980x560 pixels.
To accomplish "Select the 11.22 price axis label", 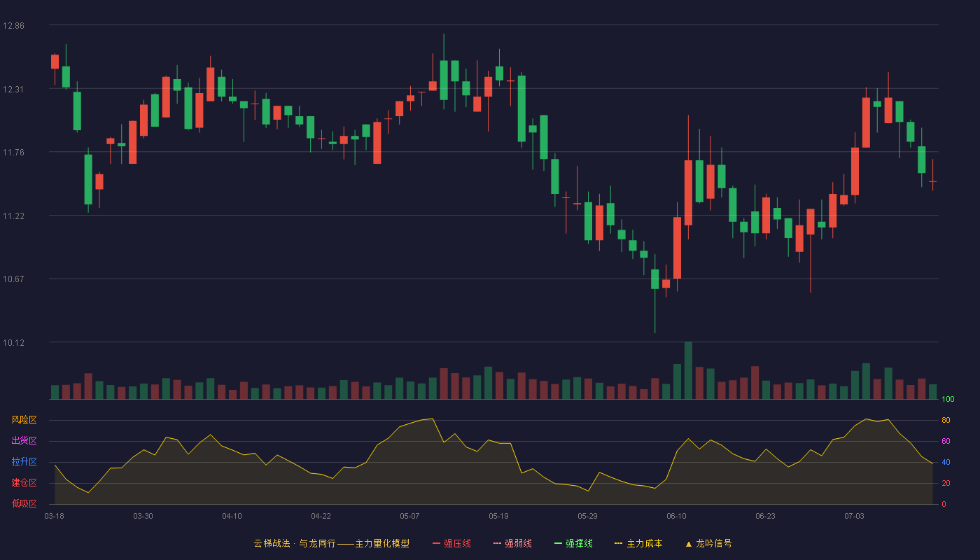I will (13, 216).
